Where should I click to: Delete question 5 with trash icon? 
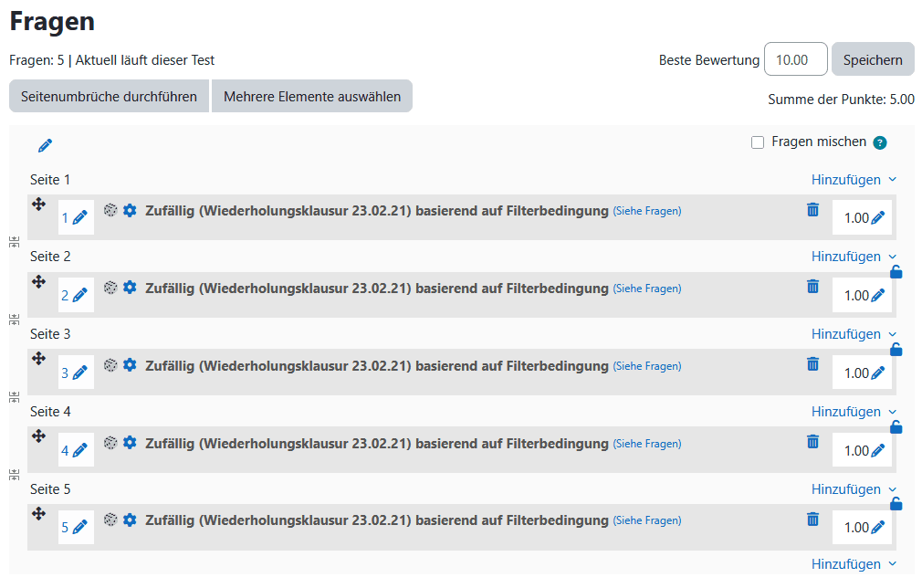(x=812, y=519)
